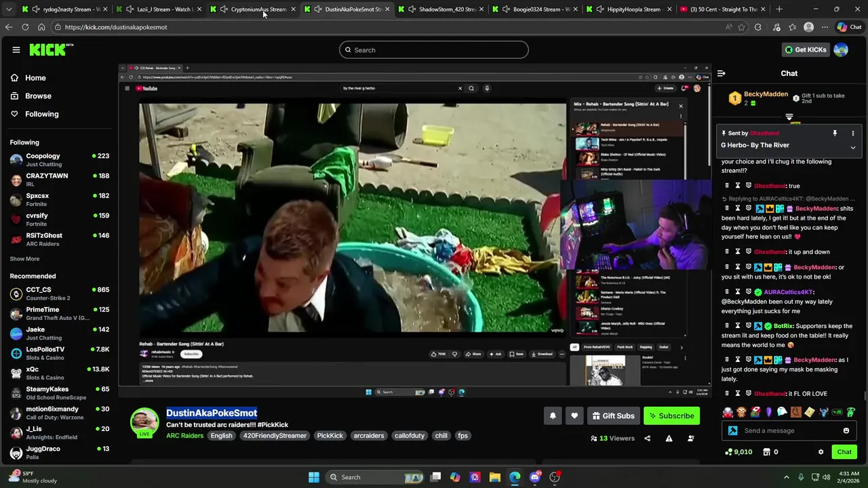Open a new browser tab
This screenshot has height=488, width=868.
click(779, 9)
